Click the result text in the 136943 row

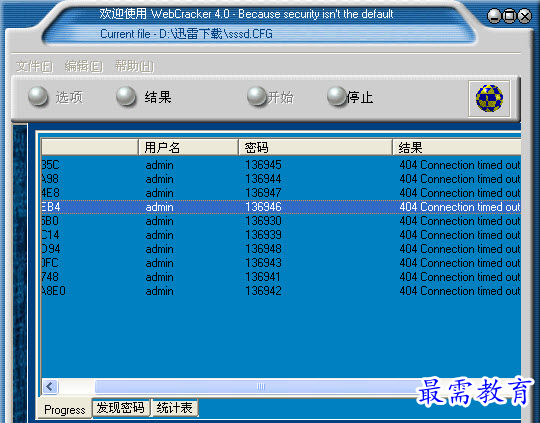coord(460,263)
